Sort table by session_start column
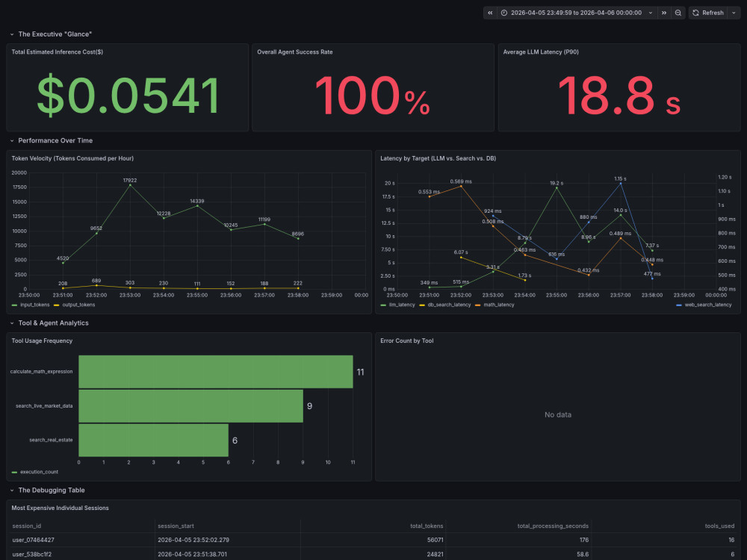 point(176,526)
